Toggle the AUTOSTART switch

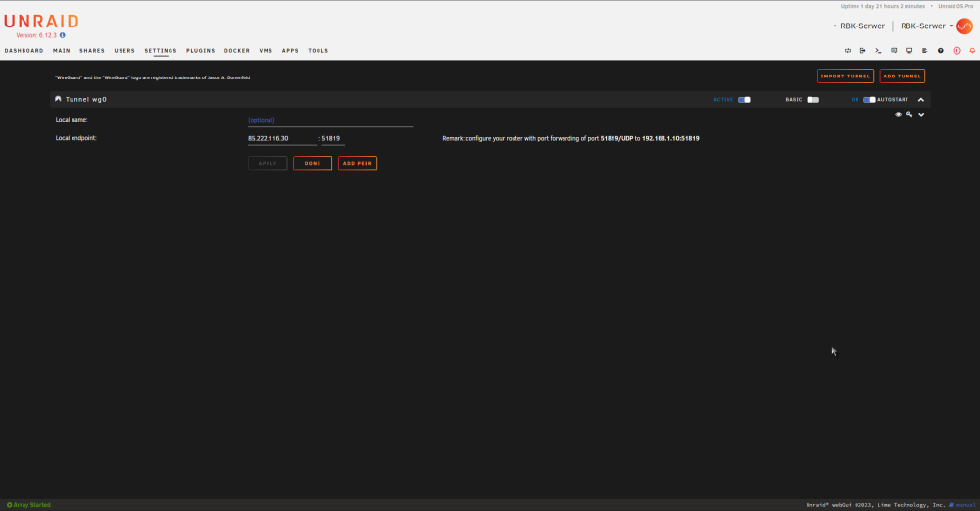869,100
